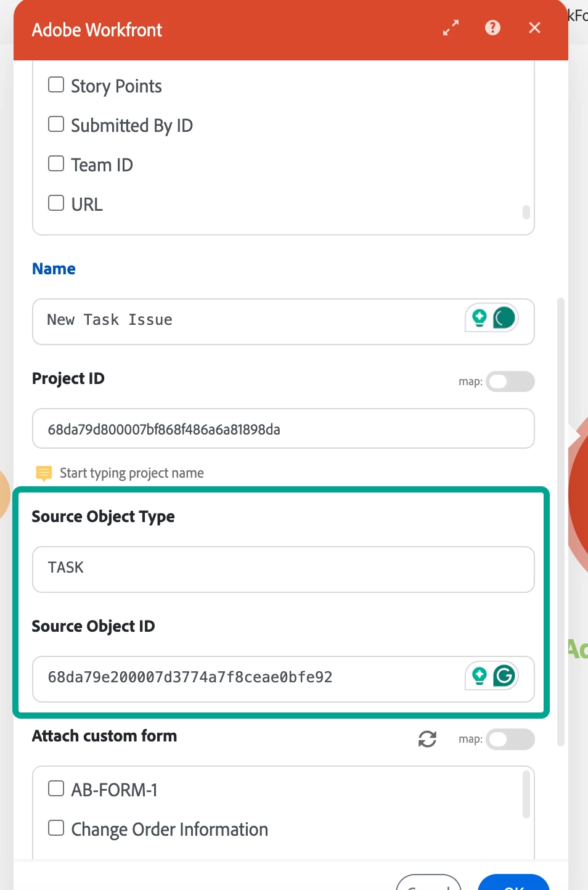Click the Attach custom form label
588x890 pixels.
tap(104, 736)
